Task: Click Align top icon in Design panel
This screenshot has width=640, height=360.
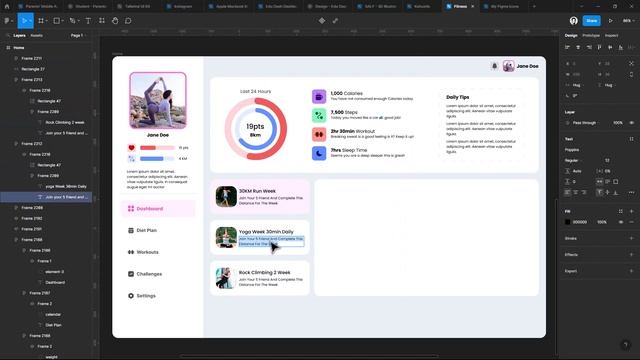Action: pyautogui.click(x=599, y=47)
